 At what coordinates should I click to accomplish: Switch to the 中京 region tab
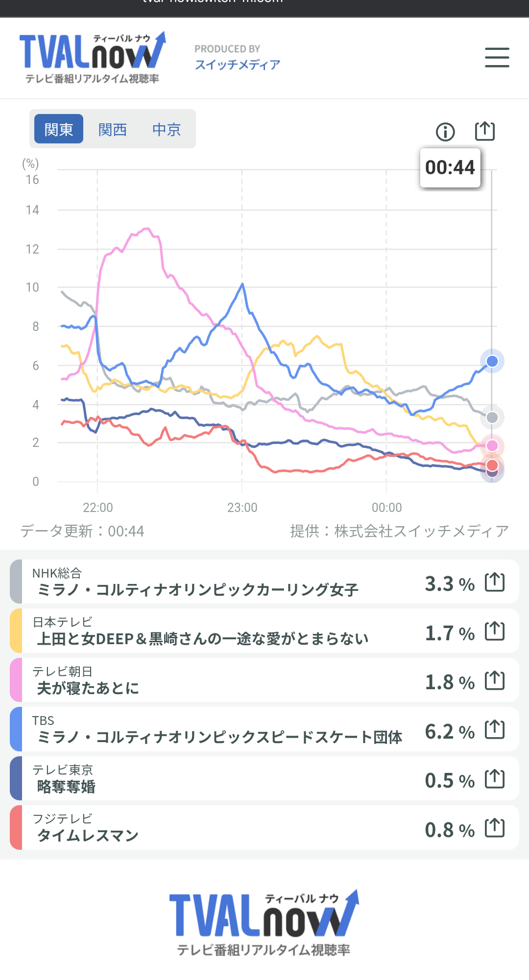click(167, 129)
